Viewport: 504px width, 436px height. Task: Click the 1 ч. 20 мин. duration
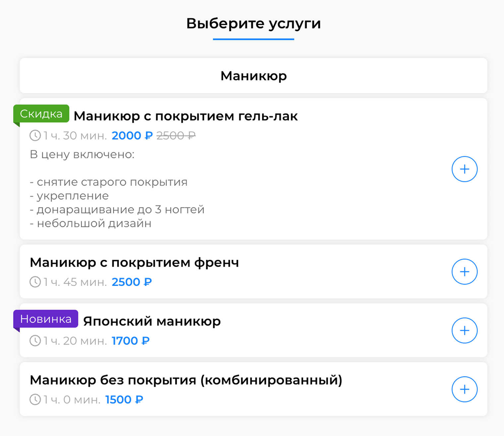(75, 341)
